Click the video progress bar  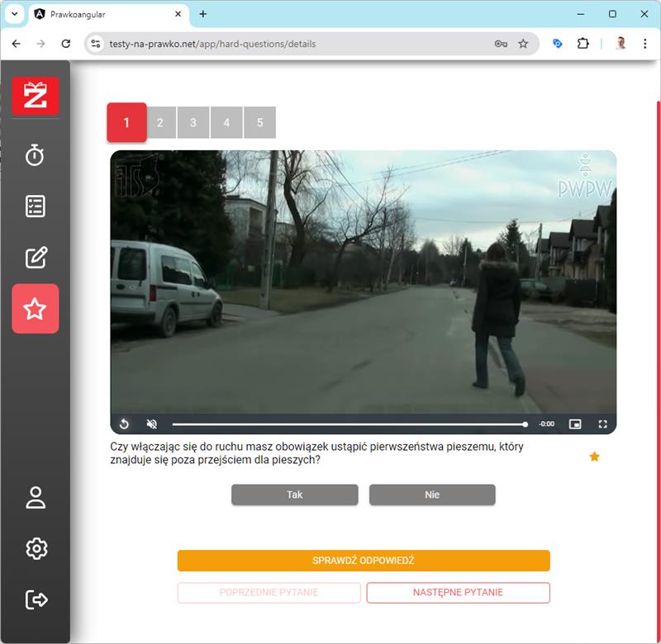click(348, 424)
